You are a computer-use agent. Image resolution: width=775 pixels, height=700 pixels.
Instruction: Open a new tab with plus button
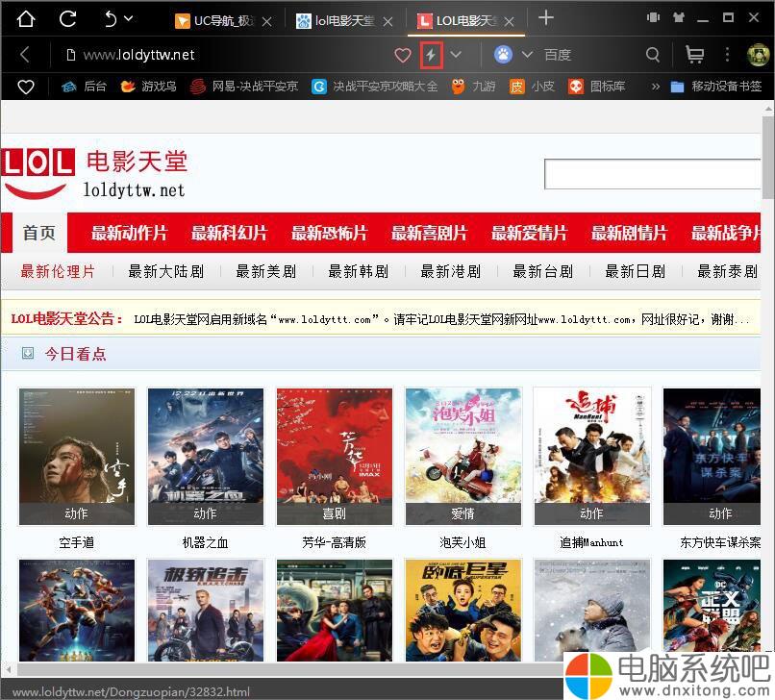[x=545, y=18]
